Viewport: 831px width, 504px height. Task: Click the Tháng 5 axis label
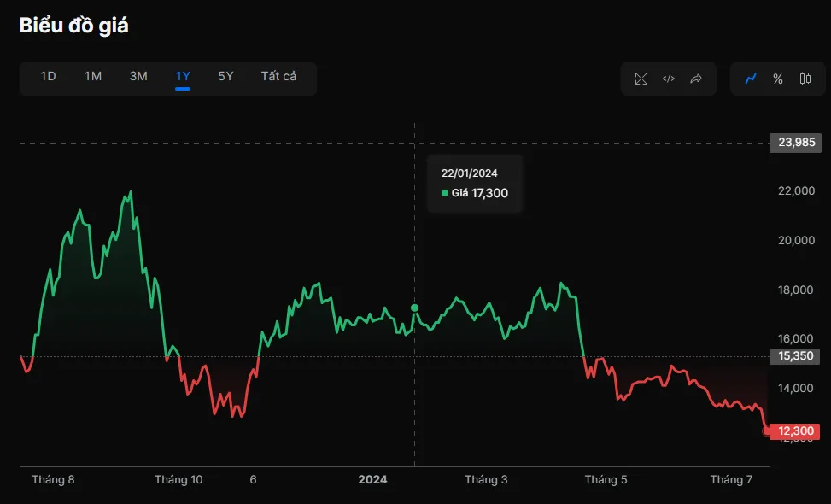(606, 479)
